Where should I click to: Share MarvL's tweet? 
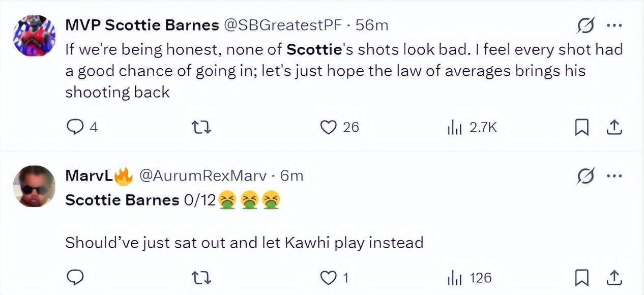pos(614,277)
